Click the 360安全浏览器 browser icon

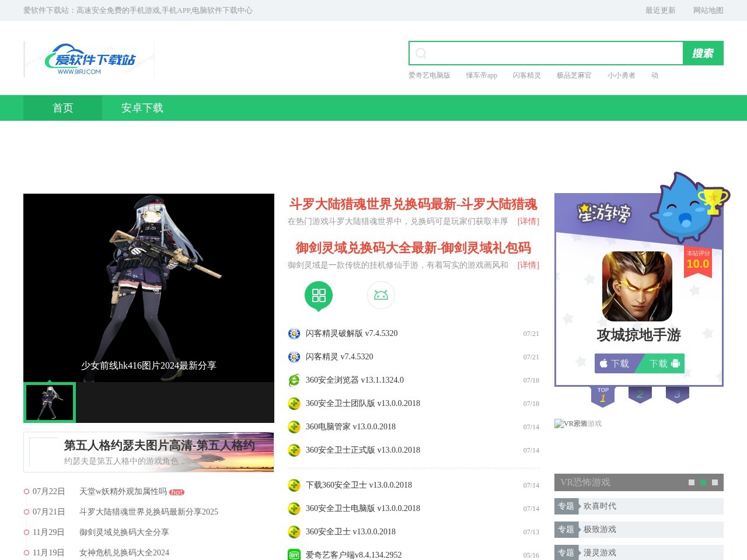[294, 380]
